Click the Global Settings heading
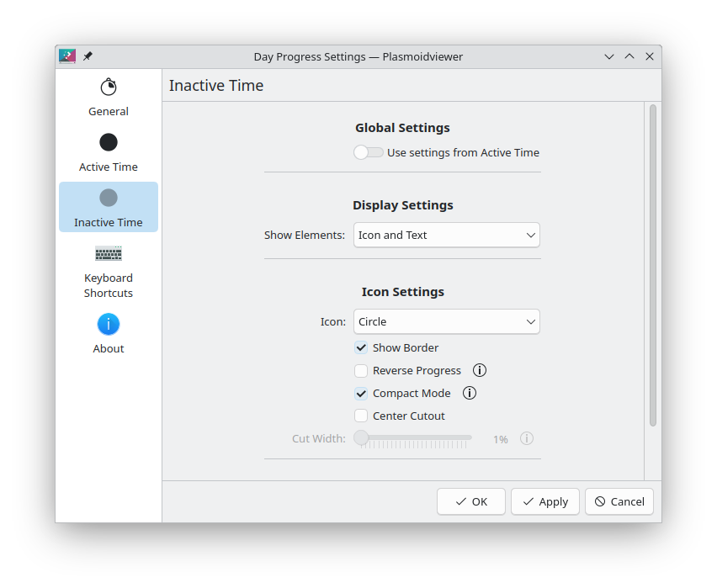The height and width of the screenshot is (588, 717). coord(402,128)
